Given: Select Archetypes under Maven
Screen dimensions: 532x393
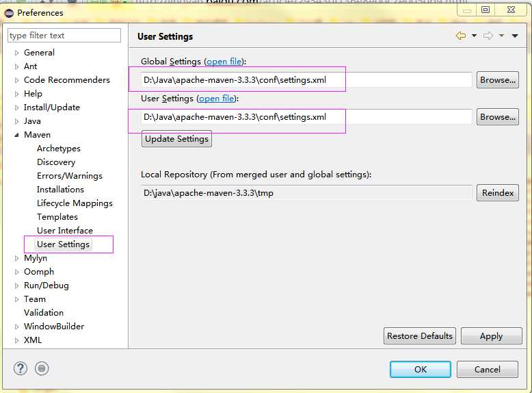Looking at the screenshot, I should 59,149.
